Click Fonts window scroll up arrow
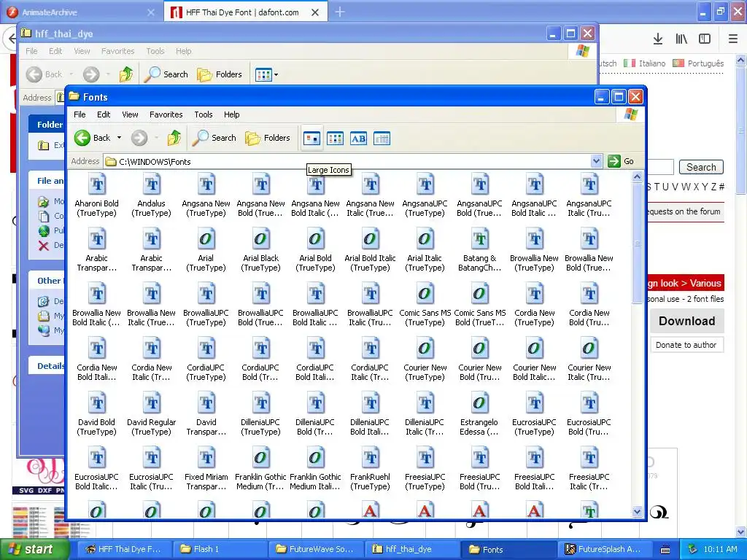 637,176
